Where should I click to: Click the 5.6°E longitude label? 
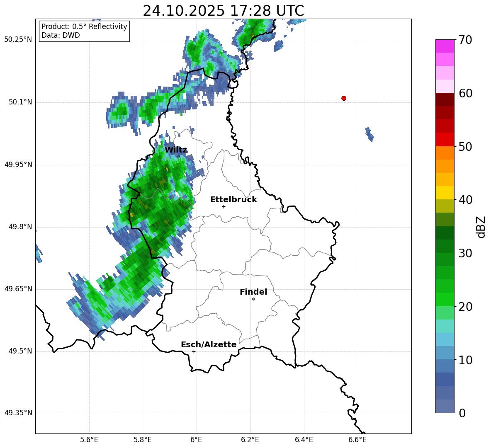89,440
